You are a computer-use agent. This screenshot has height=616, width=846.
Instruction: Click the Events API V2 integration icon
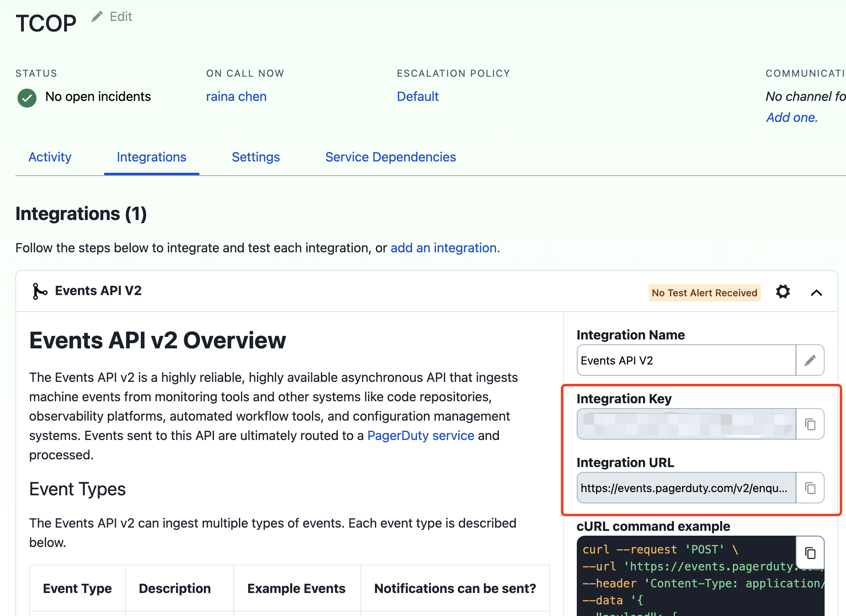point(40,291)
